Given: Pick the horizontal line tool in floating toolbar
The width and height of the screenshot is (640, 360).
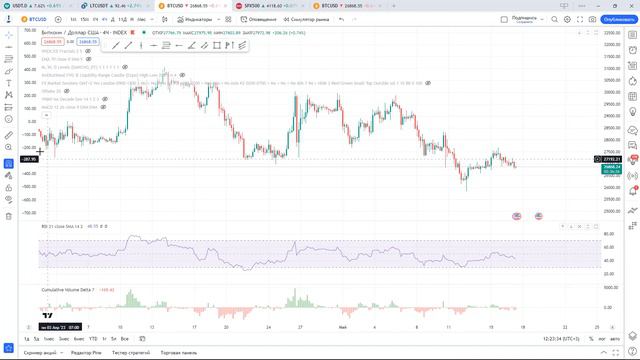Looking at the screenshot, I should (x=153, y=46).
